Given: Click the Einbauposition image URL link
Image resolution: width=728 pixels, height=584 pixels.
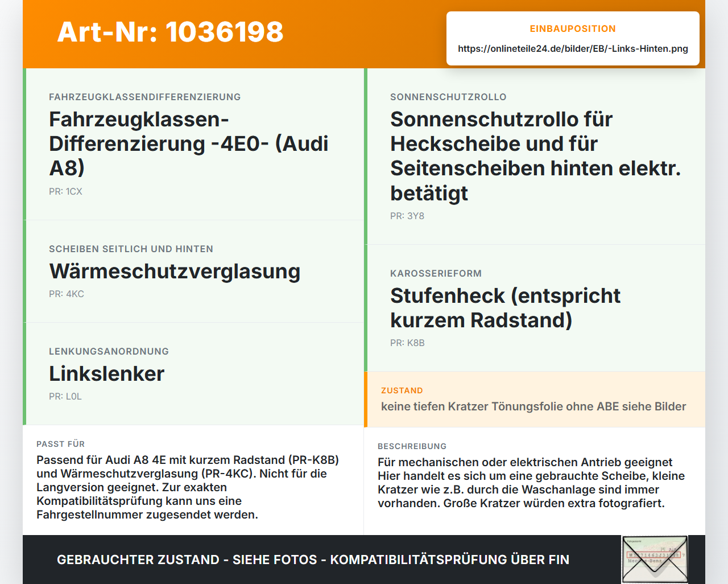Looking at the screenshot, I should (573, 48).
